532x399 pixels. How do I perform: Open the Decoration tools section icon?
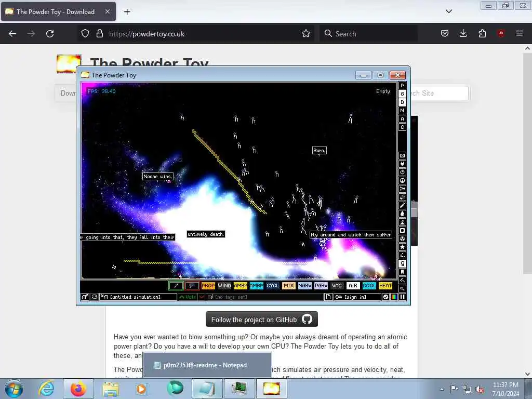click(402, 280)
